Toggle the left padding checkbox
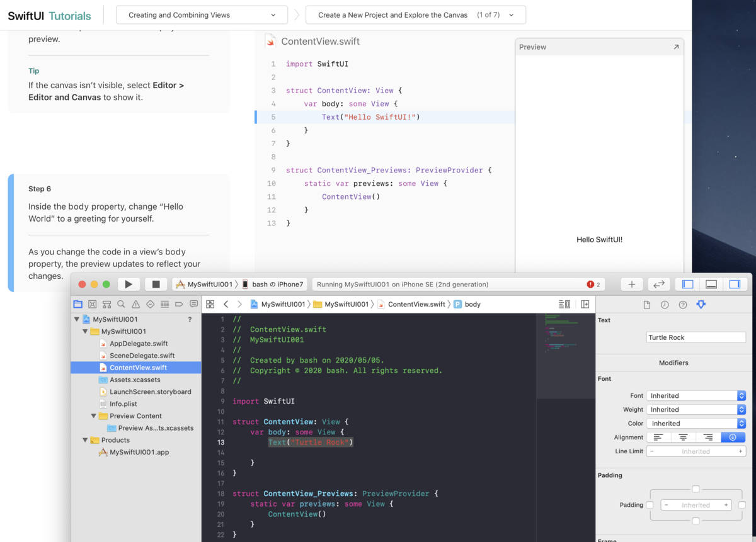Image resolution: width=756 pixels, height=542 pixels. pos(650,505)
